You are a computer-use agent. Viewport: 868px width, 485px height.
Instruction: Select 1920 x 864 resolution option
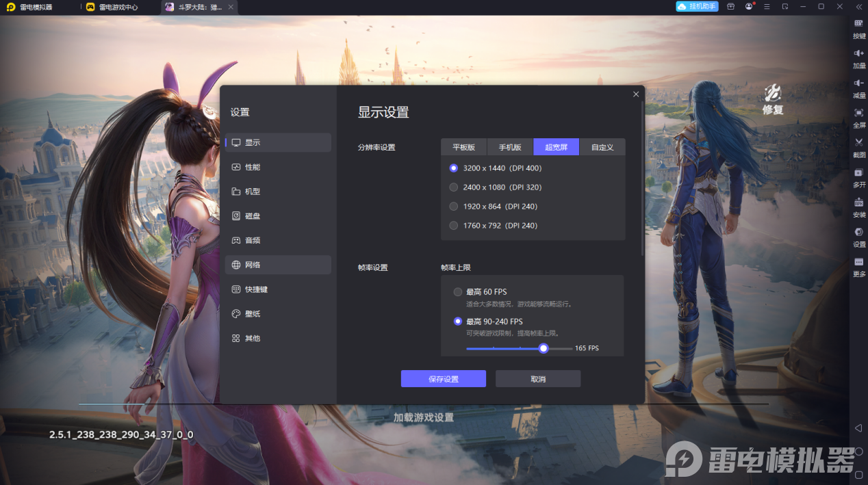click(493, 206)
